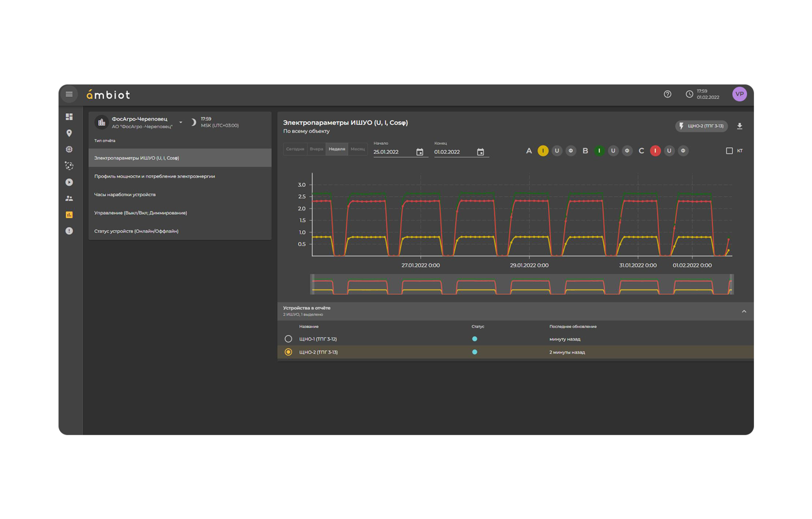Click the night mode moon icon
The height and width of the screenshot is (519, 812).
pyautogui.click(x=193, y=122)
